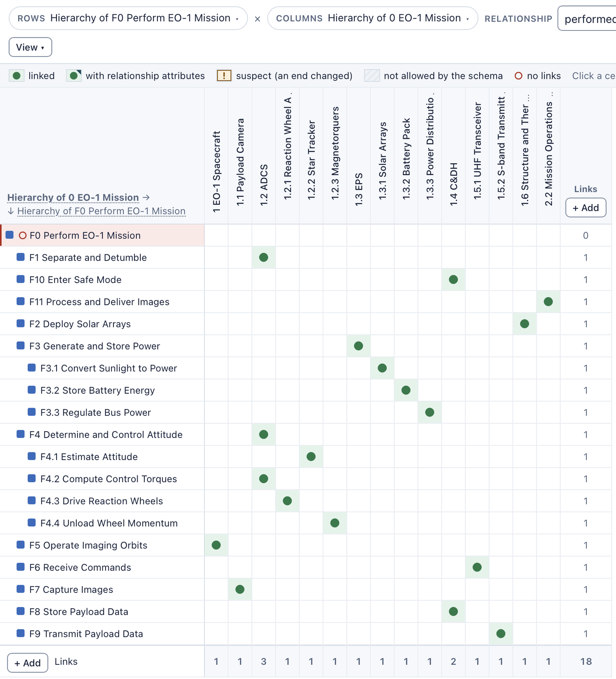616x679 pixels.
Task: Click linked dot for F5 and EO-1 Spacecraft
Action: 216,545
